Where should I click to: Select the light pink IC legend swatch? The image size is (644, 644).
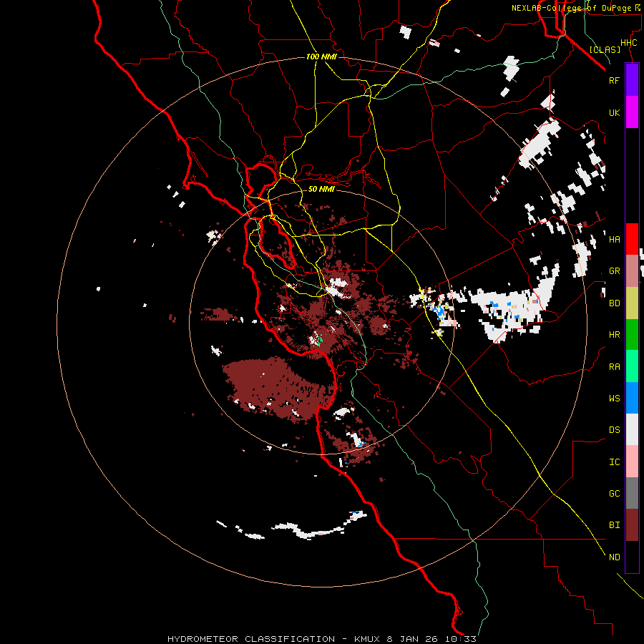tap(632, 462)
